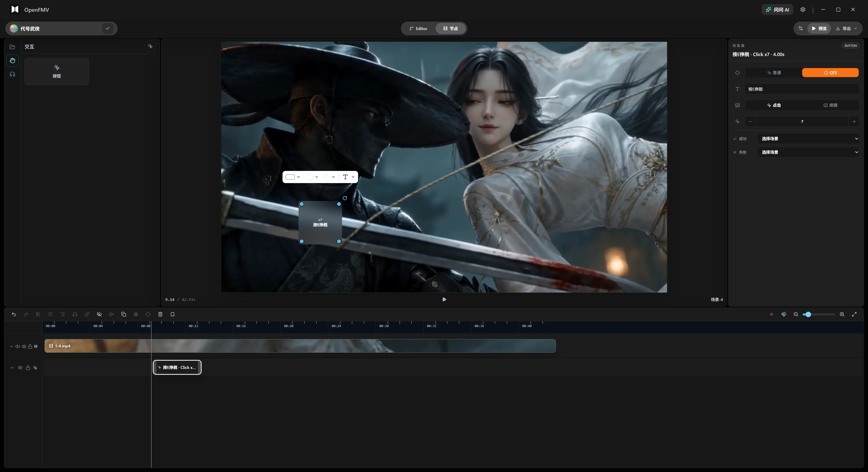Click the link chain icon

point(87,314)
